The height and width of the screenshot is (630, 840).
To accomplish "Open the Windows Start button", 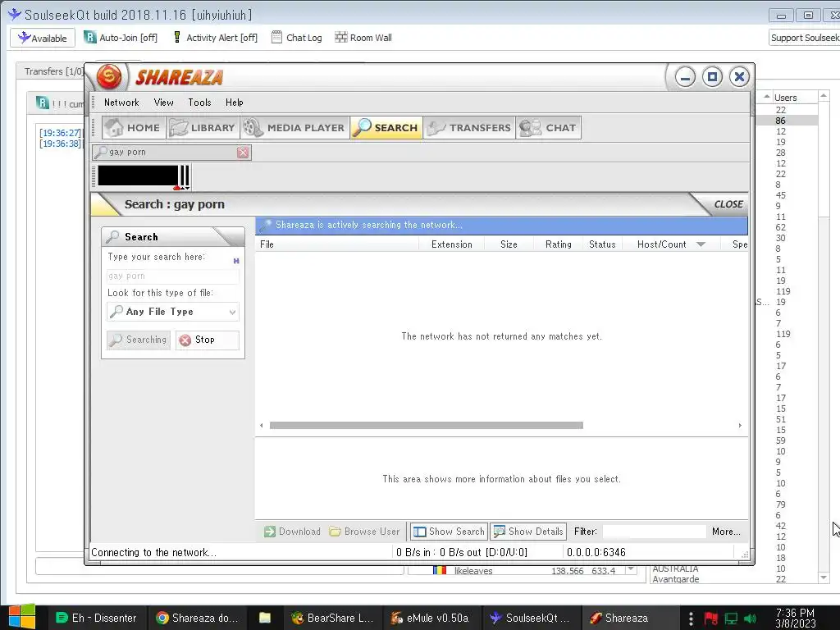I will tap(22, 617).
